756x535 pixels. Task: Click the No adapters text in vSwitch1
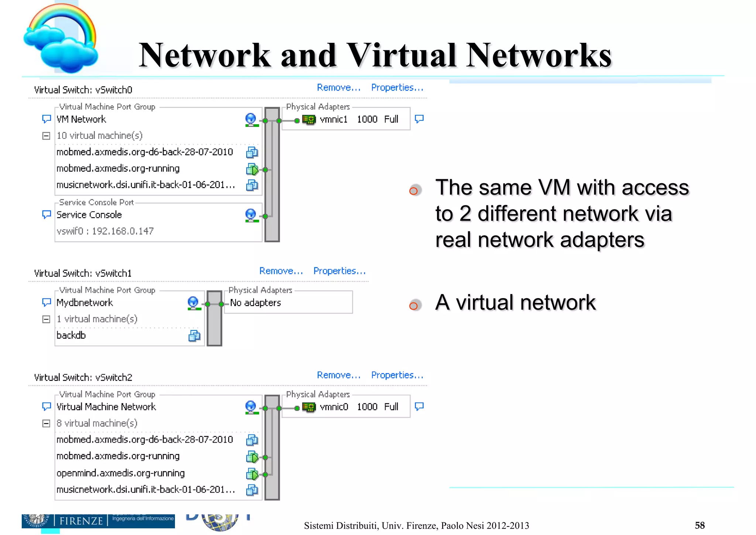pyautogui.click(x=255, y=303)
